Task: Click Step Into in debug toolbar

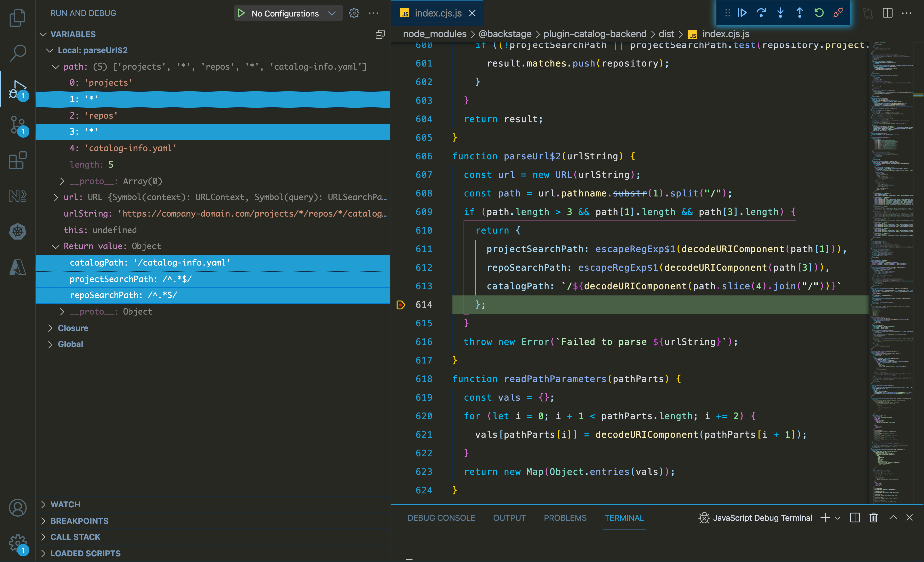Action: (x=780, y=13)
